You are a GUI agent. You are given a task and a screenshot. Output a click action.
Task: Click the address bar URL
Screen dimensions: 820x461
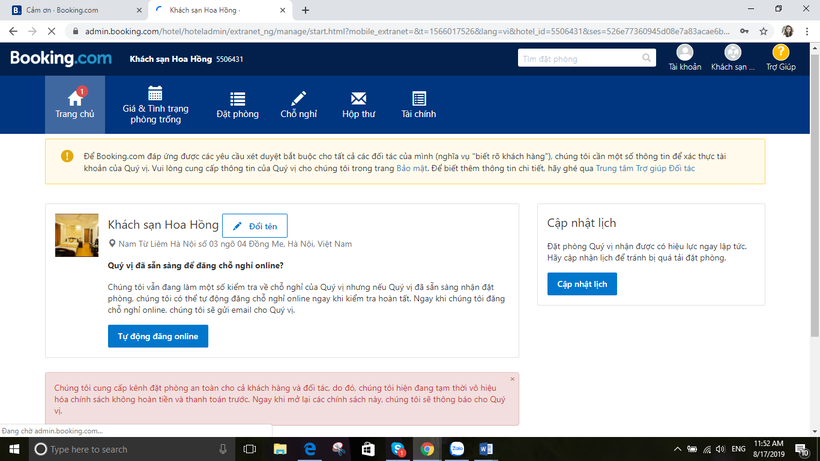click(x=407, y=31)
